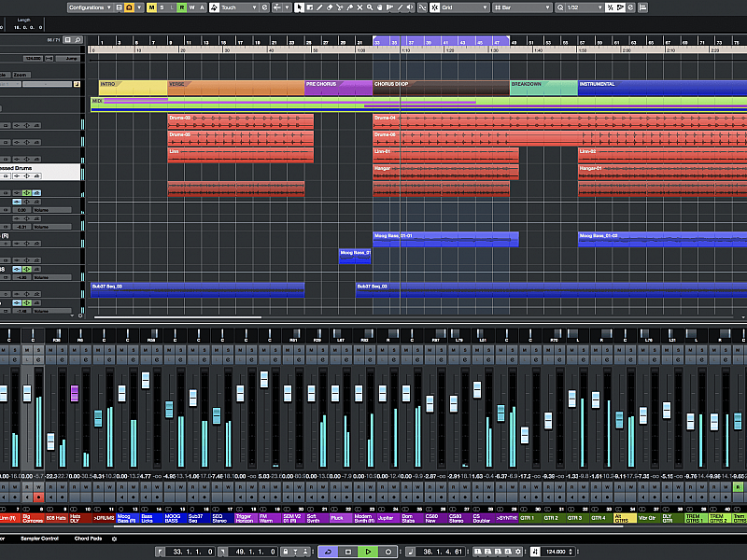Image resolution: width=747 pixels, height=560 pixels.
Task: Select the Erase tool
Action: (330, 7)
